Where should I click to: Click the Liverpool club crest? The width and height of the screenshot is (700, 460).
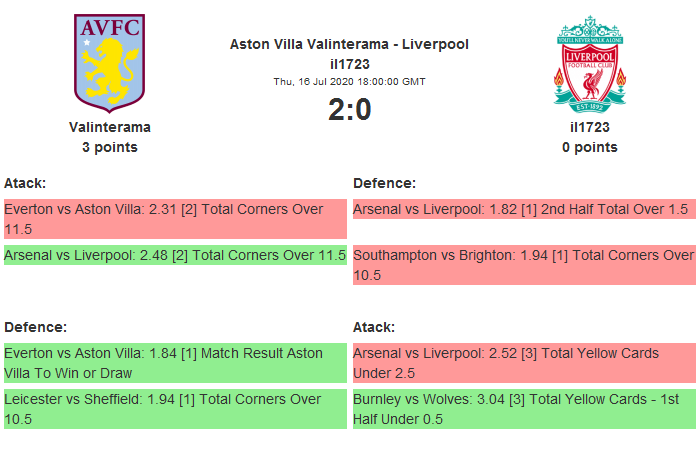[x=590, y=63]
